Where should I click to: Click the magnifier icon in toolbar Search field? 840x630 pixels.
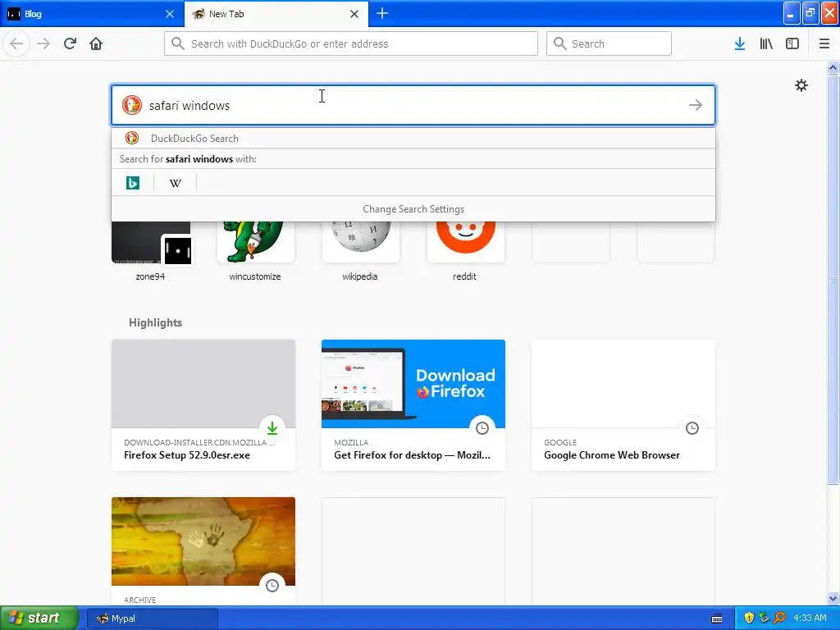pyautogui.click(x=559, y=43)
